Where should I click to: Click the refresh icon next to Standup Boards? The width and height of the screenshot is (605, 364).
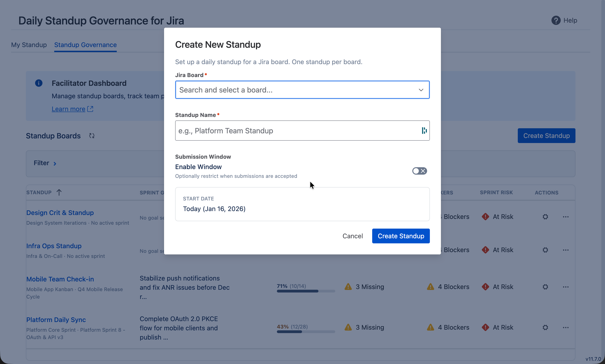point(92,136)
